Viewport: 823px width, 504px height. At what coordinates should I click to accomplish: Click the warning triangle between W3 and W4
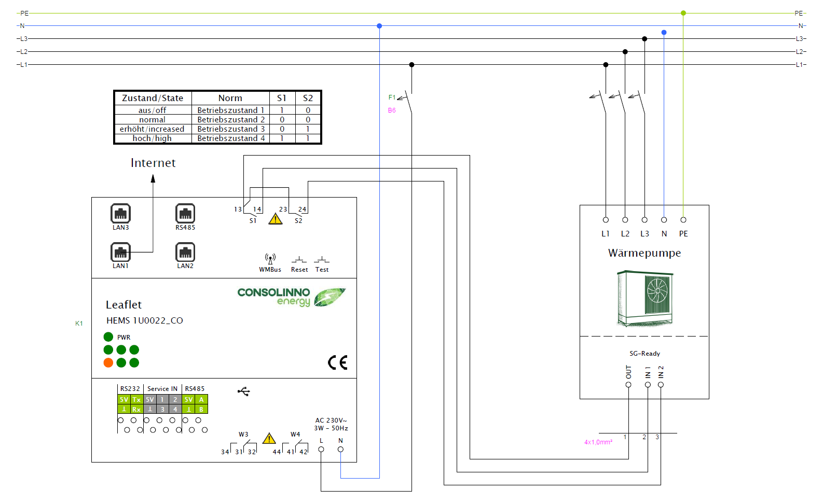(269, 439)
